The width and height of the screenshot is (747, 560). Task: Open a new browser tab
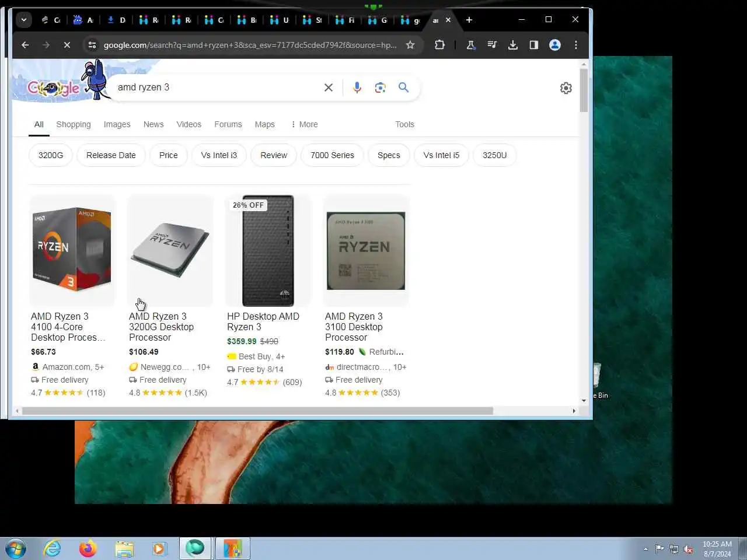(x=469, y=20)
